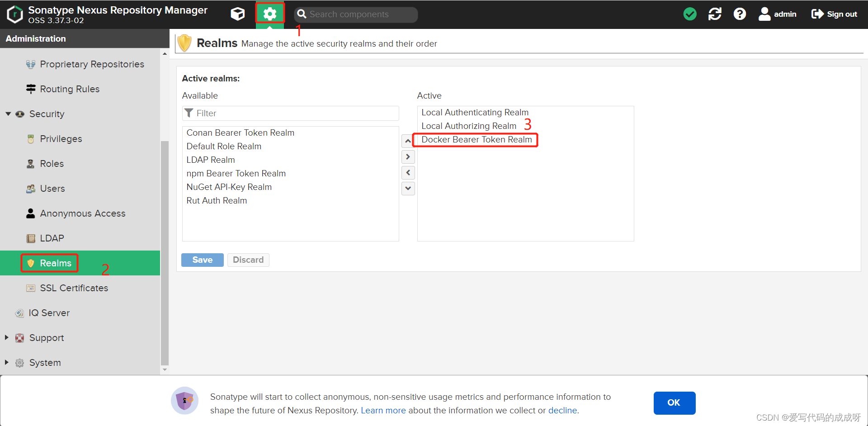Click the SSL Certificates icon
Screen dimensions: 868x426
pos(31,288)
